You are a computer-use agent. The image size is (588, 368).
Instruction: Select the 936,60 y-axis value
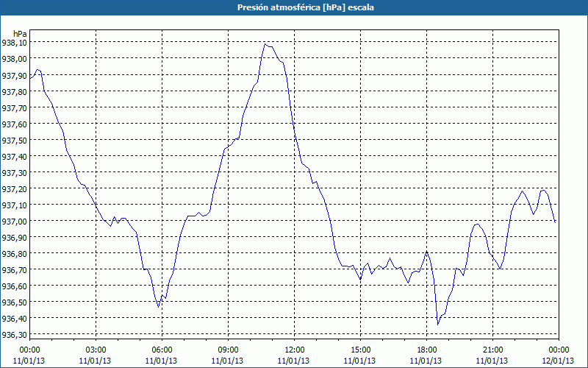tap(14, 286)
